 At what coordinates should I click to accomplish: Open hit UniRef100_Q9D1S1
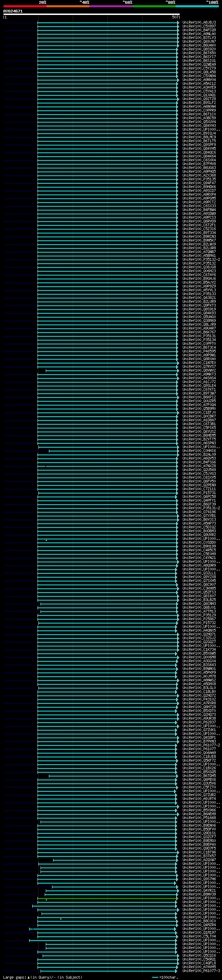[199, 833]
